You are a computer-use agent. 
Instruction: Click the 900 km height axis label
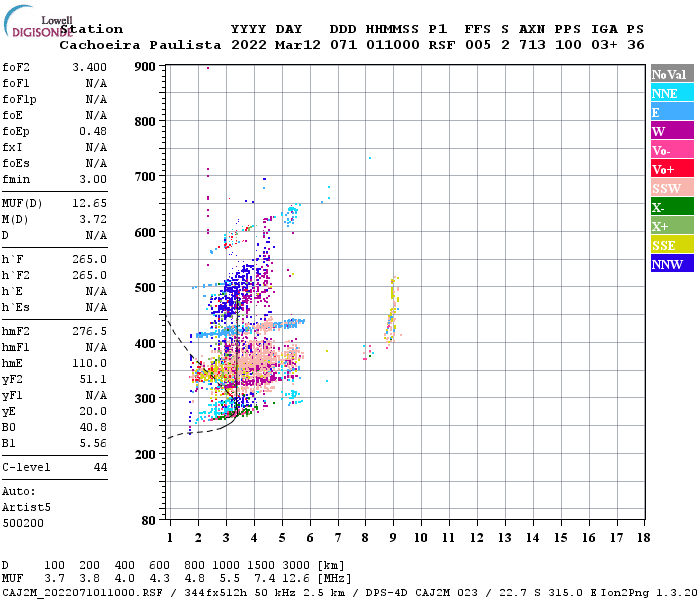pyautogui.click(x=145, y=67)
